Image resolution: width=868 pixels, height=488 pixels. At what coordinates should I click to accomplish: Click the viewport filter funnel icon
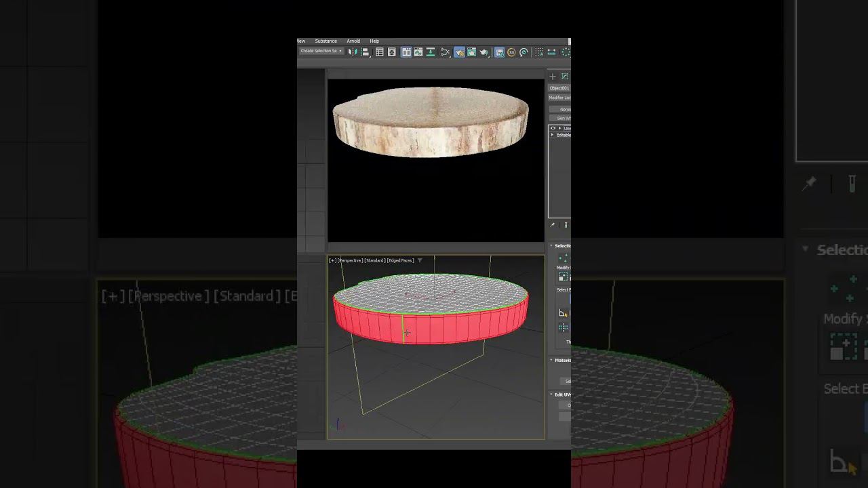pyautogui.click(x=420, y=260)
